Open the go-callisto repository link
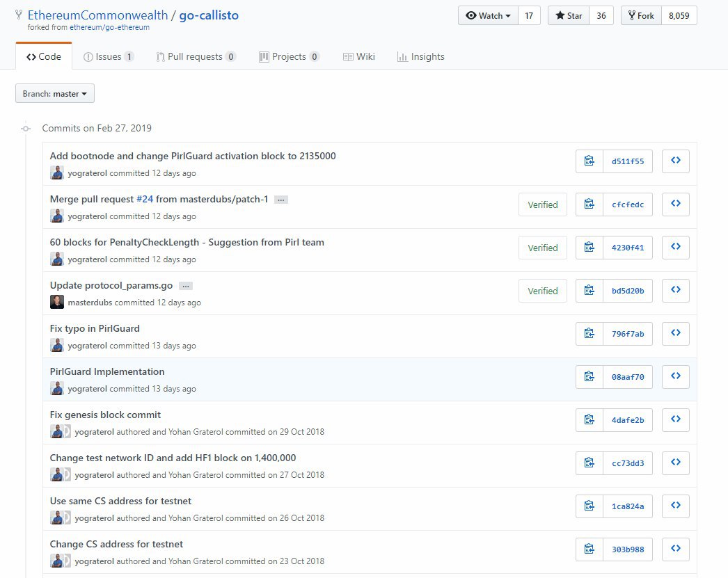This screenshot has width=728, height=578. [209, 15]
